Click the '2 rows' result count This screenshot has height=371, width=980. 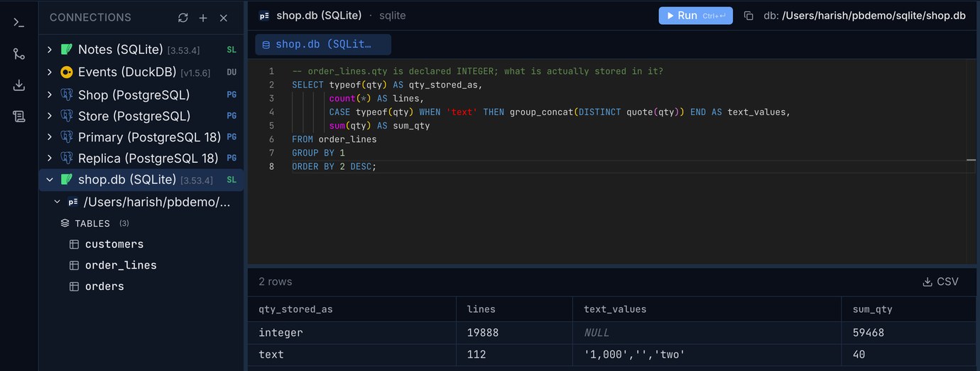coord(276,281)
